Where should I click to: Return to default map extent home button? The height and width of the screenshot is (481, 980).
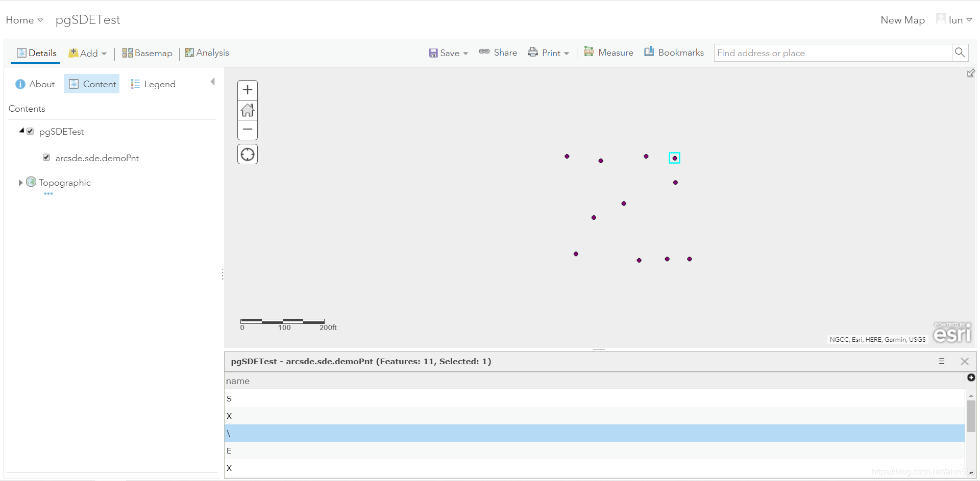(248, 110)
